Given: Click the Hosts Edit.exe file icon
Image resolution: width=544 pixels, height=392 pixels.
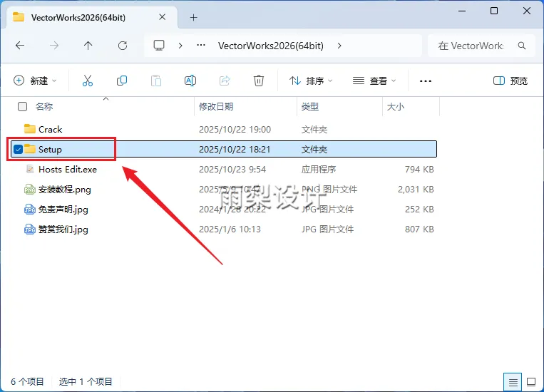Looking at the screenshot, I should 30,170.
